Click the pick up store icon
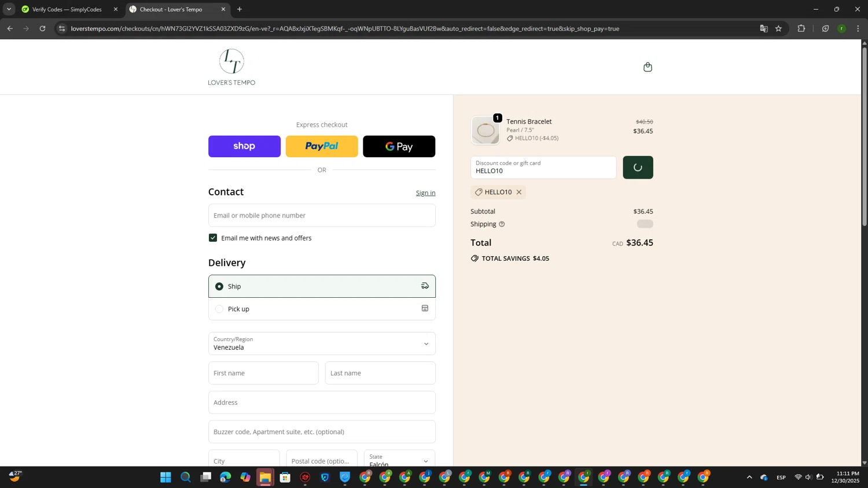868x488 pixels. [x=425, y=309]
